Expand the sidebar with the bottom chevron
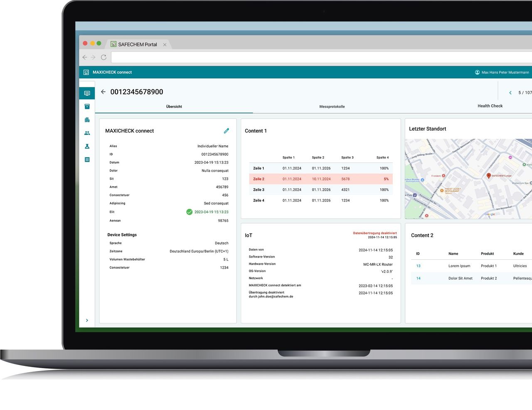The height and width of the screenshot is (410, 532). (x=87, y=320)
